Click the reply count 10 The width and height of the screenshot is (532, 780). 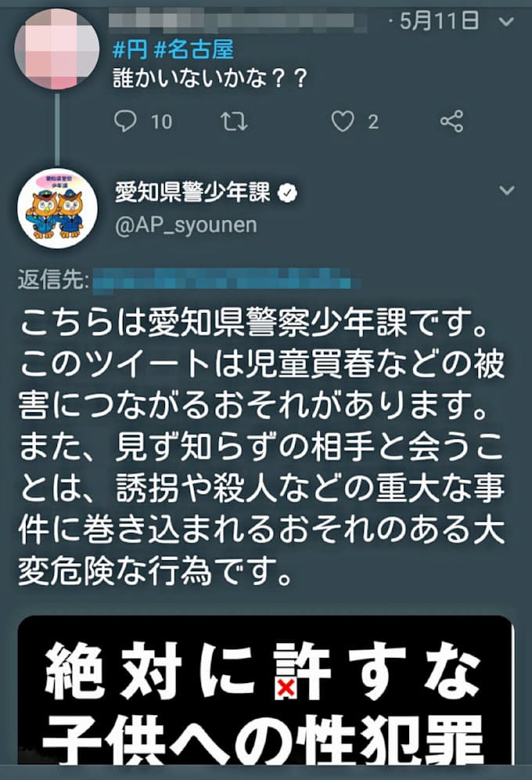[x=161, y=122]
